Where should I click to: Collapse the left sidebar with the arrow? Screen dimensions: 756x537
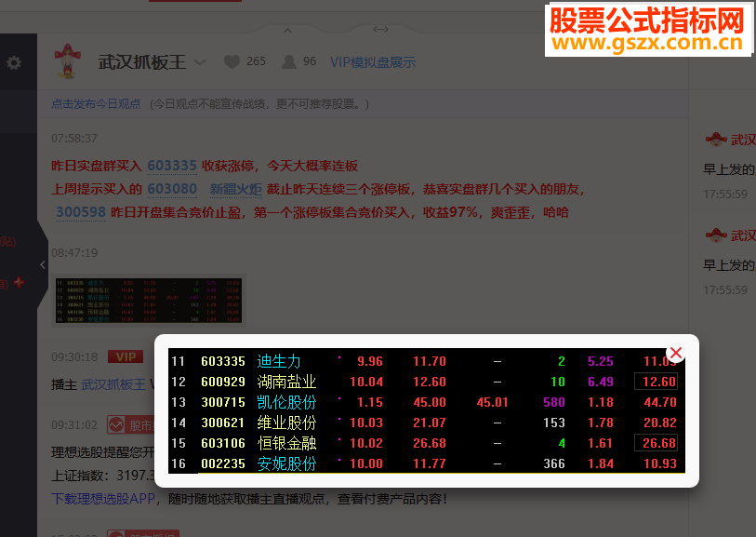(x=43, y=264)
